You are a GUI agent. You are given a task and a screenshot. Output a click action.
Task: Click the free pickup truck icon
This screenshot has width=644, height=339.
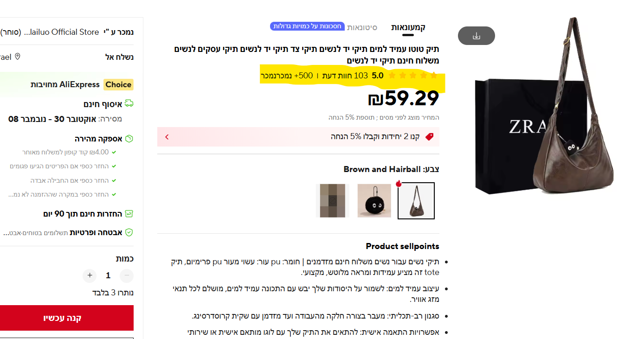(129, 103)
